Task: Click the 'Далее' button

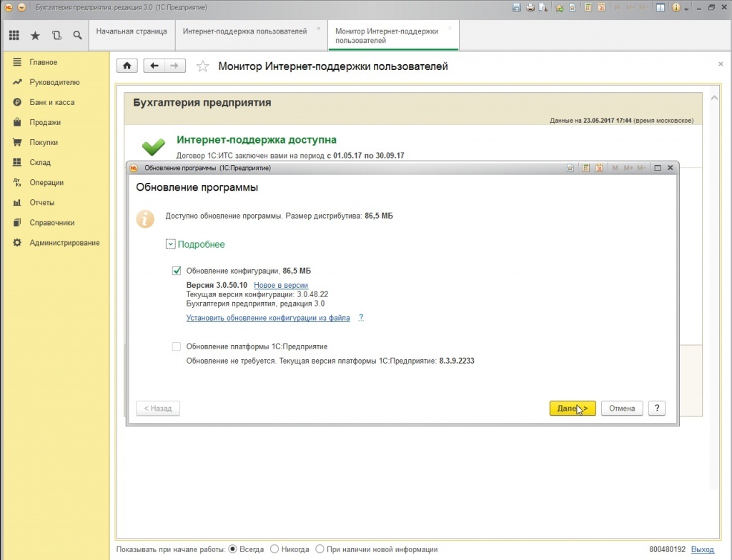Action: coord(572,409)
